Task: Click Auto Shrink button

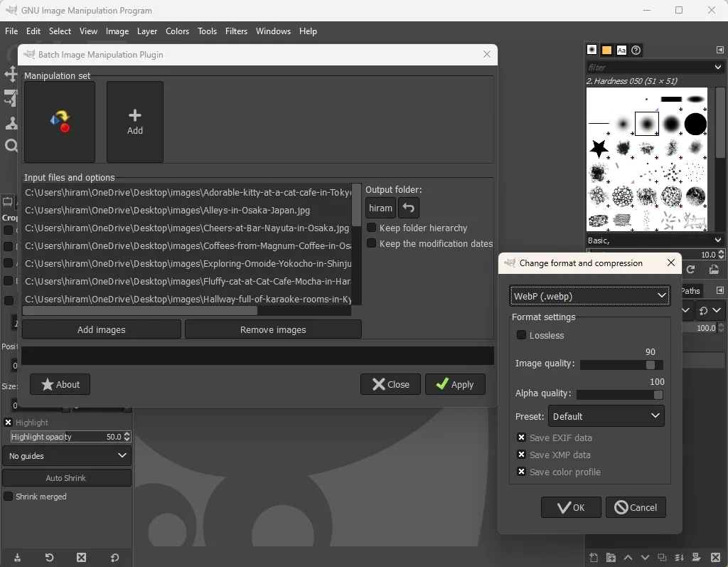Action: pyautogui.click(x=66, y=478)
